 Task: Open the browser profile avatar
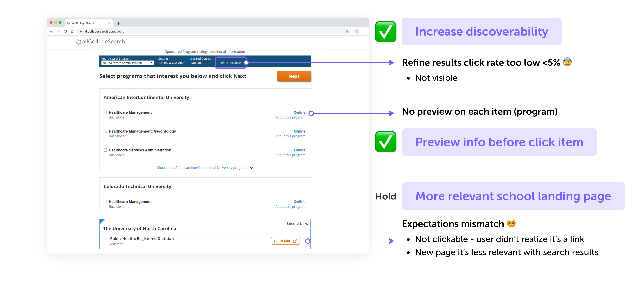coord(357,31)
